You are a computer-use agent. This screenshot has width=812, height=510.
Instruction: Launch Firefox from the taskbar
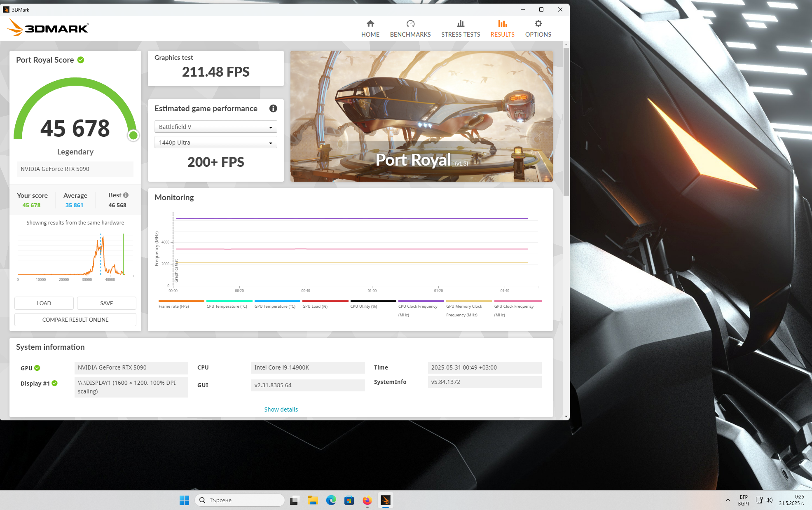[x=367, y=500]
